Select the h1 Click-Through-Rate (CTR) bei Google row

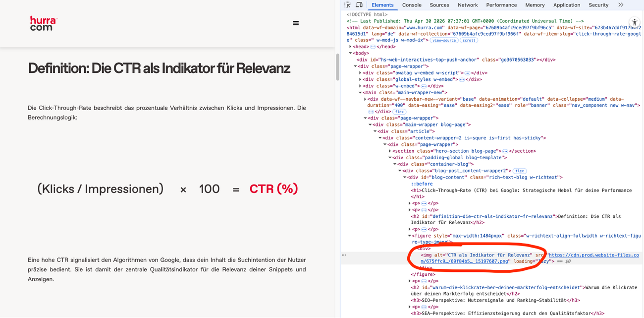[x=521, y=193]
